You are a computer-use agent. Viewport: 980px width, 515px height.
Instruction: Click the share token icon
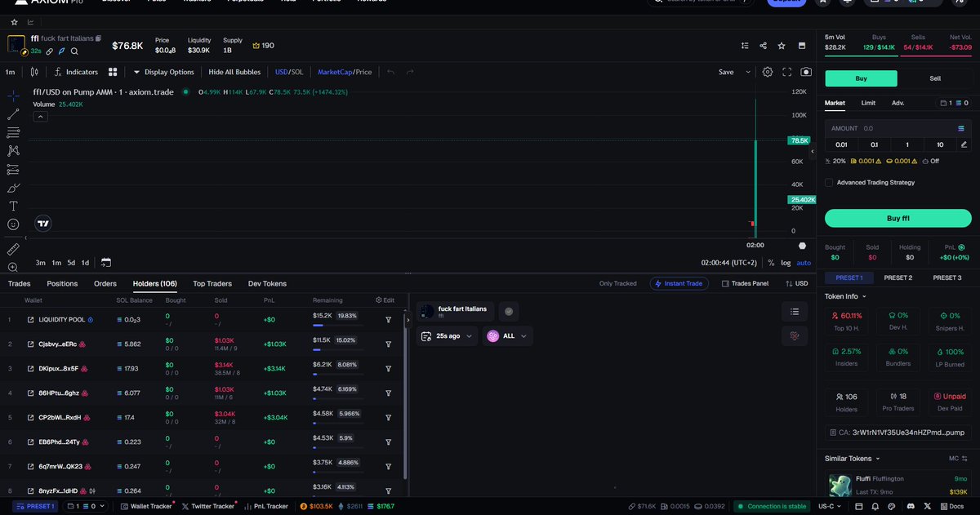[764, 46]
